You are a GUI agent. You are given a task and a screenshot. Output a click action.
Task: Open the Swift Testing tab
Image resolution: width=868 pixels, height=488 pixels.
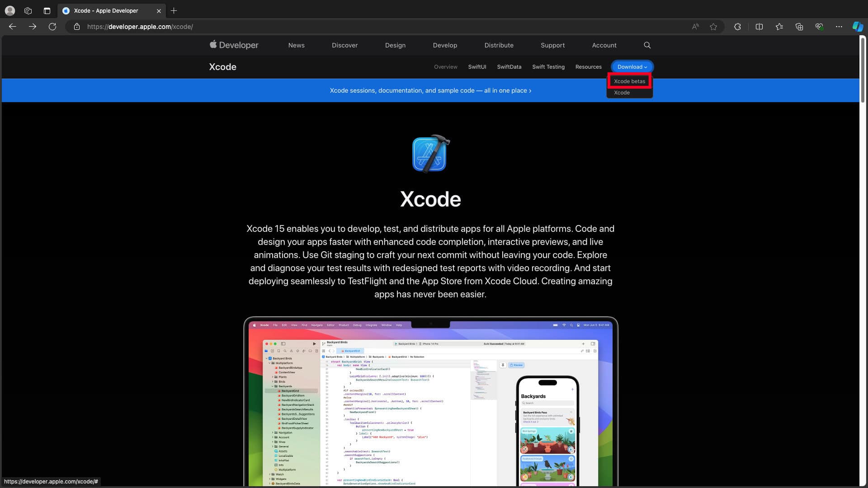[548, 67]
